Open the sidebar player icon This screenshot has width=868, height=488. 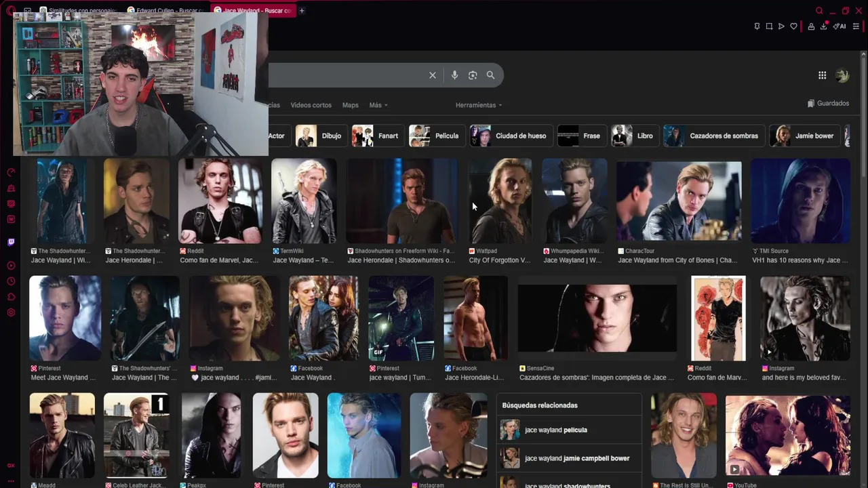pyautogui.click(x=11, y=266)
